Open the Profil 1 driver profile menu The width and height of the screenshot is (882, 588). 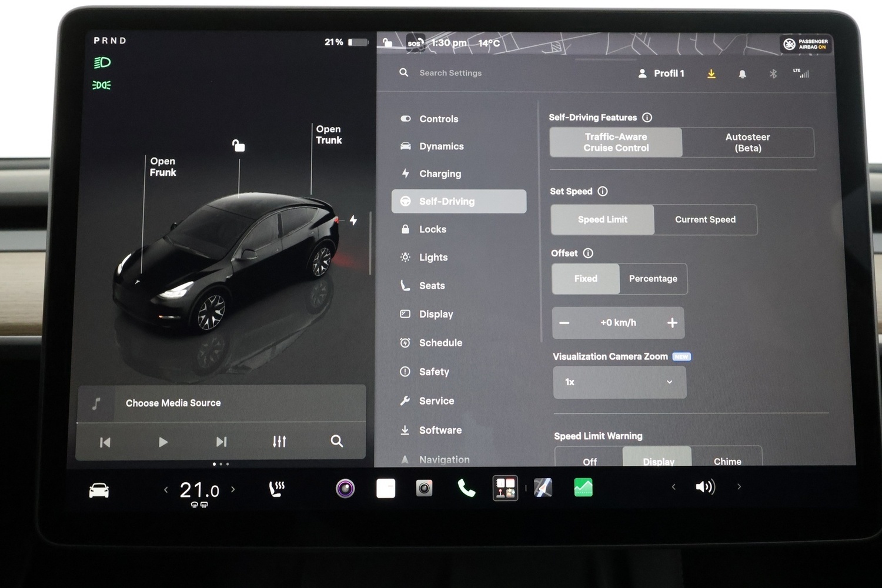click(661, 73)
